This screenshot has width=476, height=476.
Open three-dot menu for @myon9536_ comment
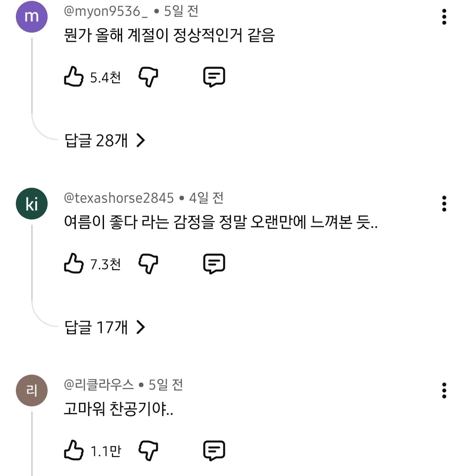point(444,17)
